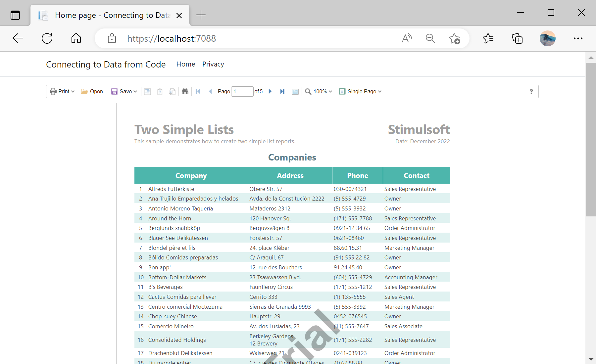The height and width of the screenshot is (364, 596).
Task: Click the vertical scrollbar down arrow
Action: (x=591, y=359)
